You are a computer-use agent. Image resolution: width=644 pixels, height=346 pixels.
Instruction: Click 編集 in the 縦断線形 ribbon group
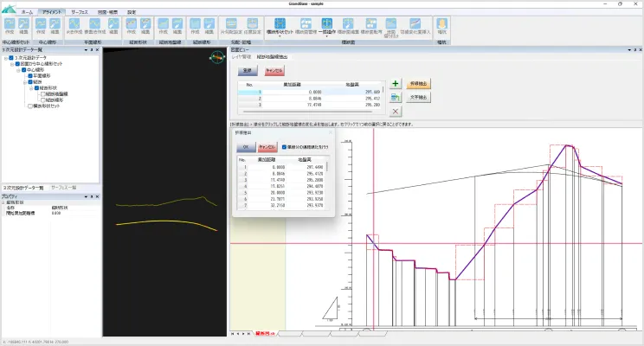pyautogui.click(x=209, y=26)
